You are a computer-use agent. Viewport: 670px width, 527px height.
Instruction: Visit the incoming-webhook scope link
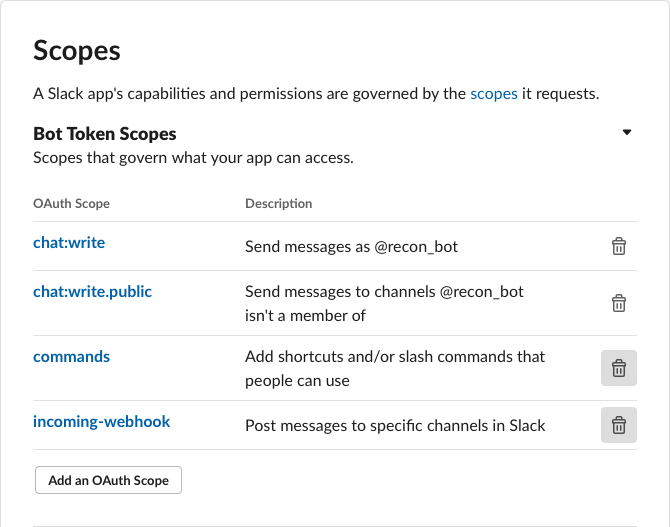coord(101,421)
